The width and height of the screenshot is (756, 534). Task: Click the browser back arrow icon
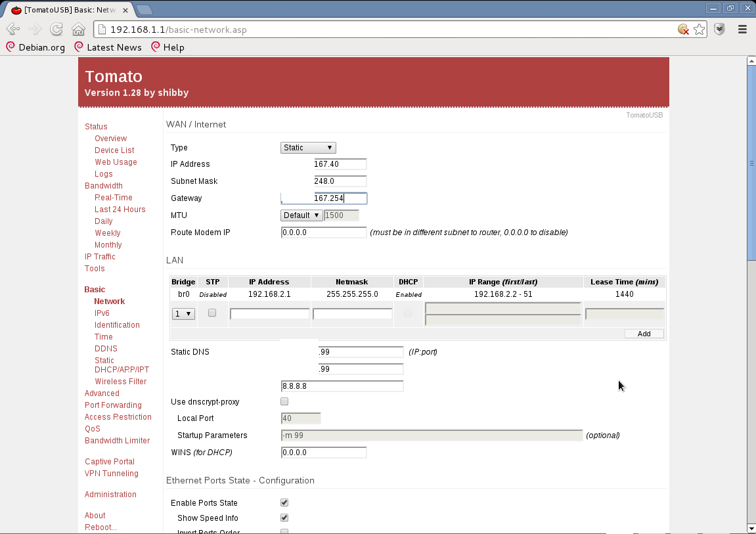(x=12, y=30)
